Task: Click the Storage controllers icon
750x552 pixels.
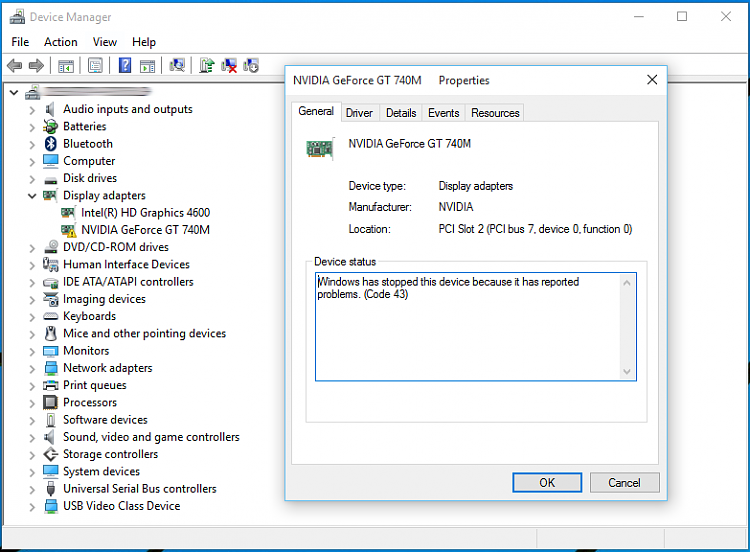Action: 51,454
